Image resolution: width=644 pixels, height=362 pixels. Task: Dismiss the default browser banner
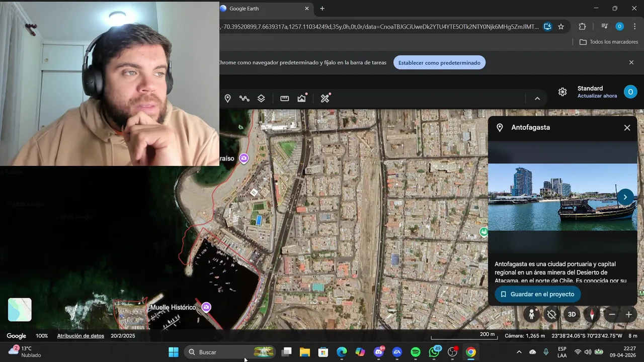(631, 62)
